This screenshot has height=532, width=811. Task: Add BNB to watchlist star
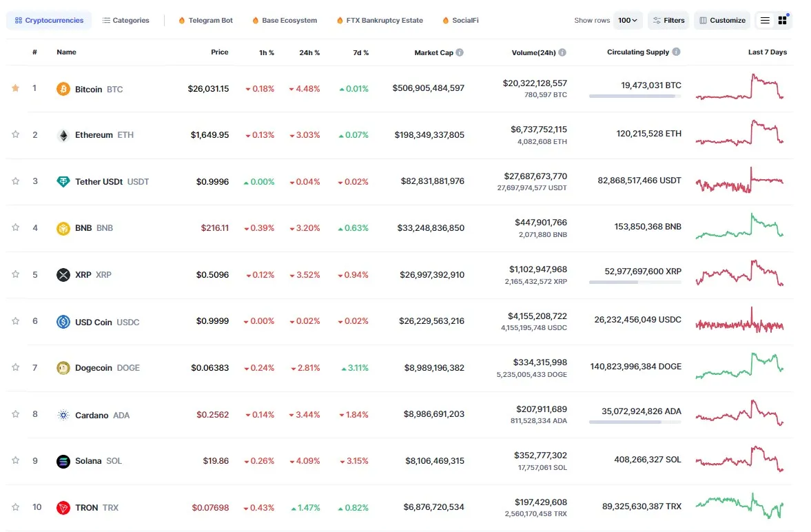pyautogui.click(x=16, y=227)
